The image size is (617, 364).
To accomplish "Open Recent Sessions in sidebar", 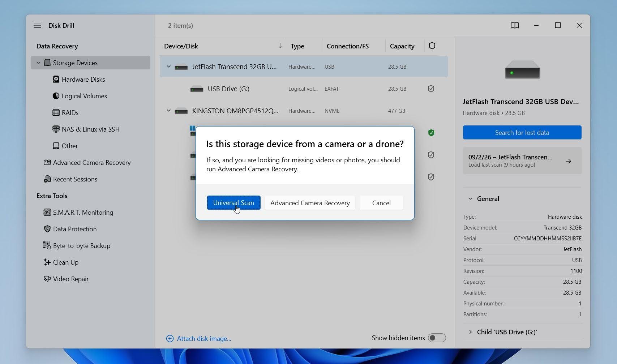I will click(x=75, y=179).
